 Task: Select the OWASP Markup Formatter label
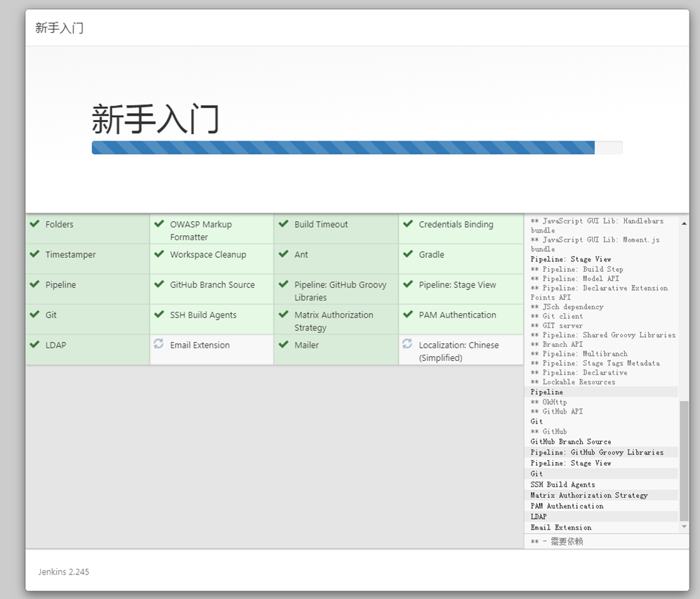(x=201, y=231)
